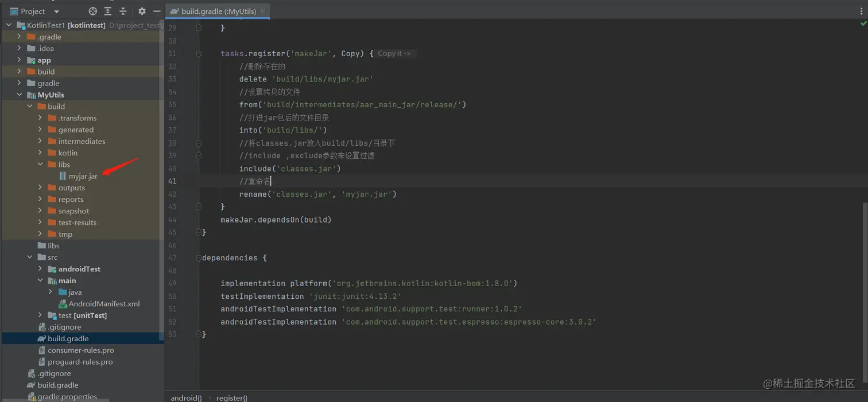This screenshot has height=402, width=868.
Task: Place cursor on makeJar.dependsOn(build) line
Action: point(276,220)
